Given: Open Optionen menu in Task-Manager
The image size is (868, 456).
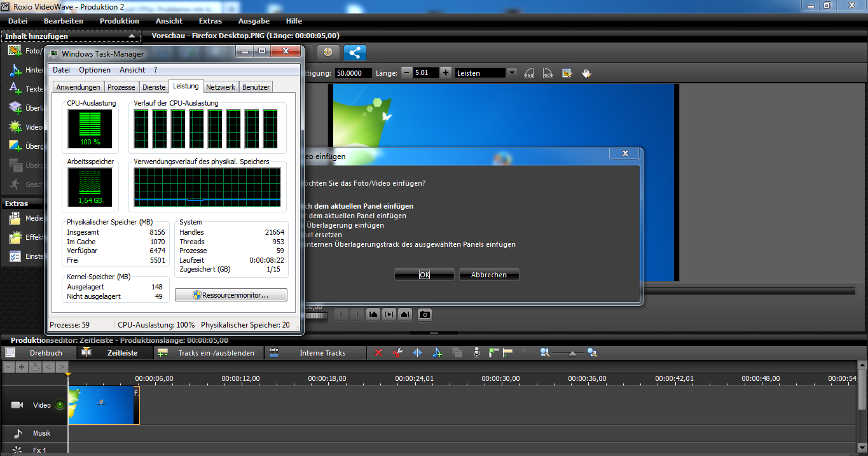Looking at the screenshot, I should pyautogui.click(x=95, y=70).
